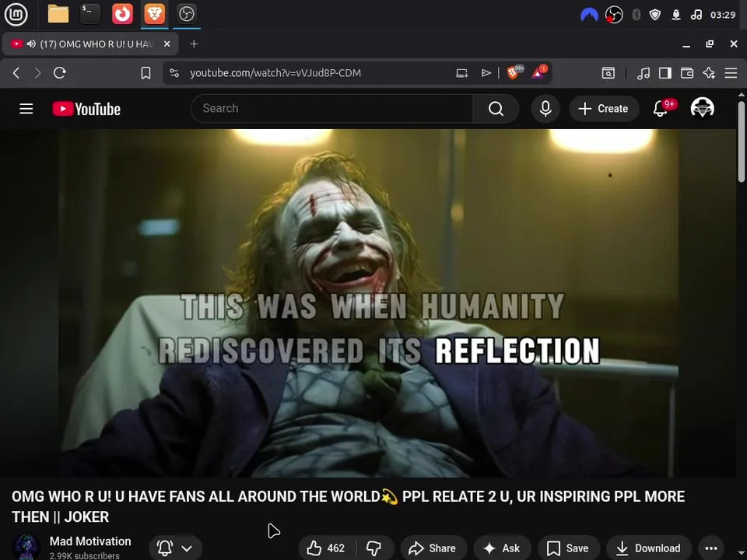Open YouTube notifications bell
The image size is (747, 560).
(661, 109)
